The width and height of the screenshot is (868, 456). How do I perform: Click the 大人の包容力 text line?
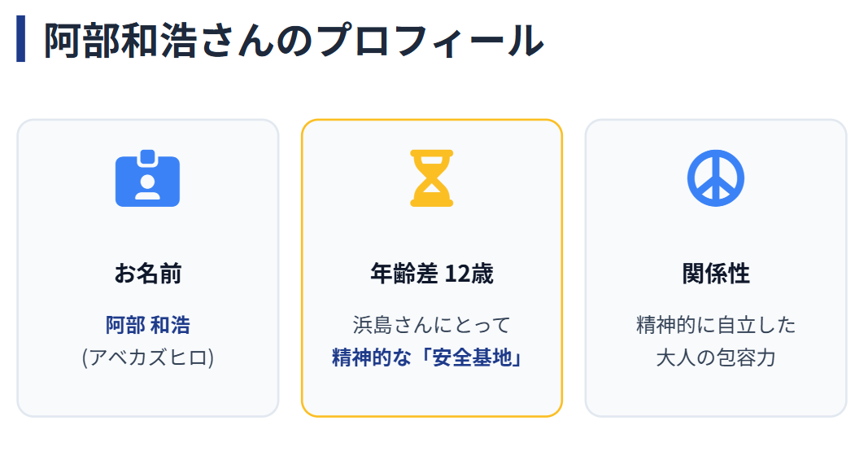pos(716,357)
